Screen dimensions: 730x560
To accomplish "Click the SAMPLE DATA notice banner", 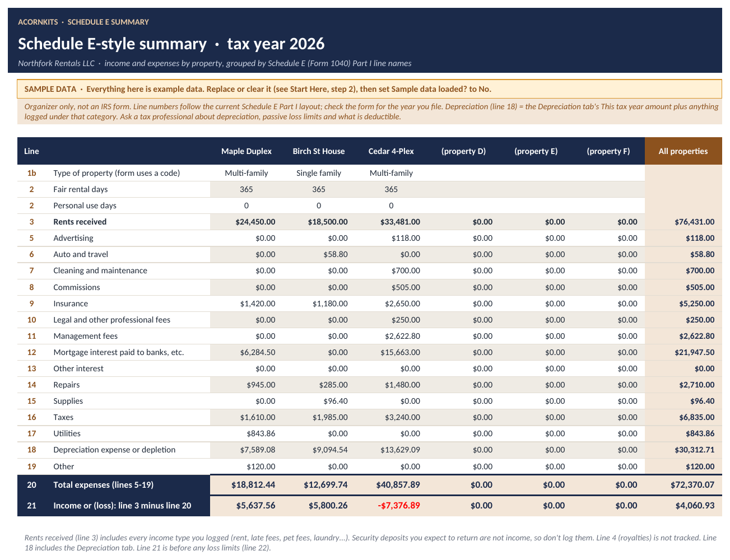I will pos(370,89).
